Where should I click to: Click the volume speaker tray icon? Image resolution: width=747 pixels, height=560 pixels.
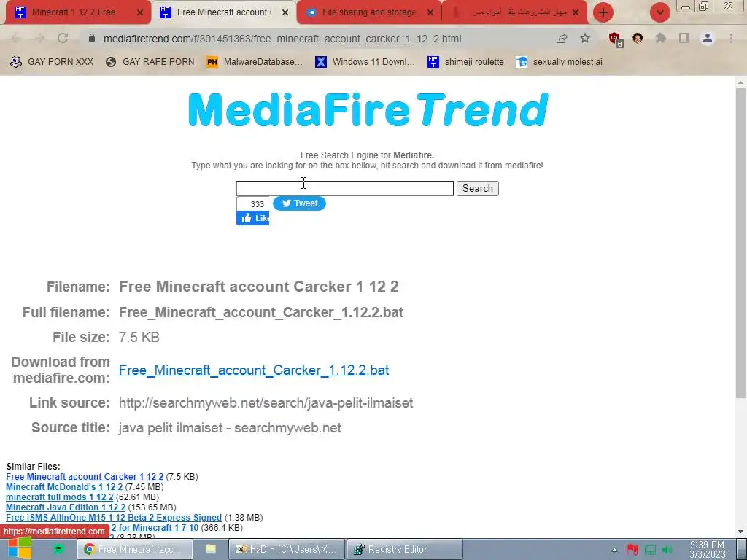click(667, 550)
